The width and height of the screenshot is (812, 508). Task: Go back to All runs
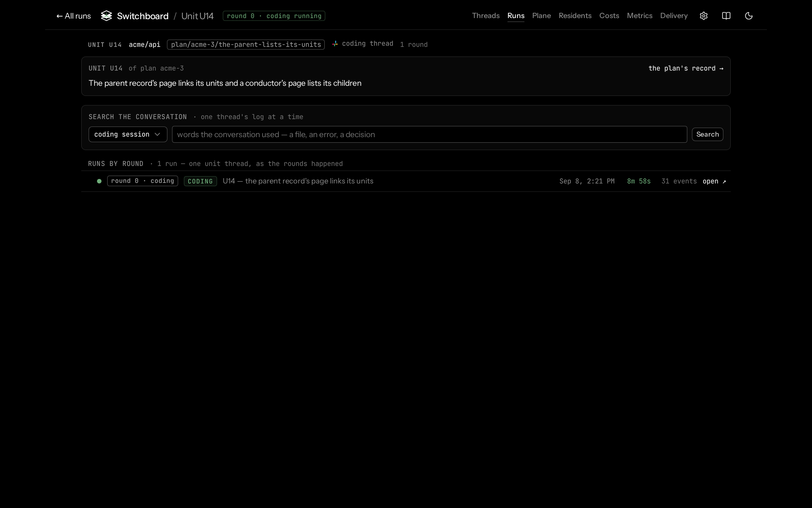(74, 16)
